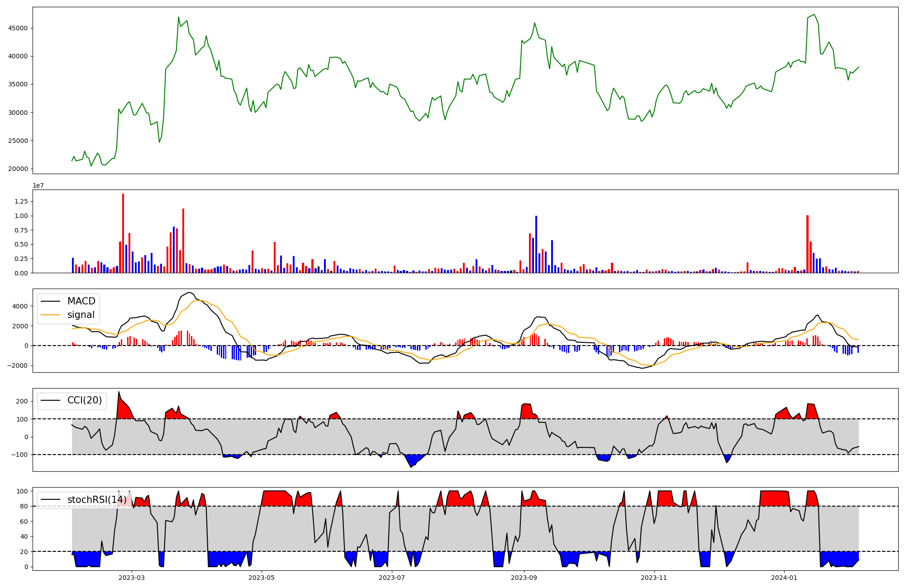Click the stochRSI(14) legend entry

pyautogui.click(x=97, y=500)
